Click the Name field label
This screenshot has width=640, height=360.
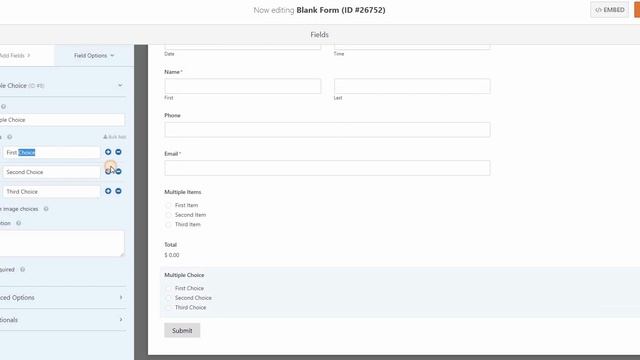[x=172, y=72]
